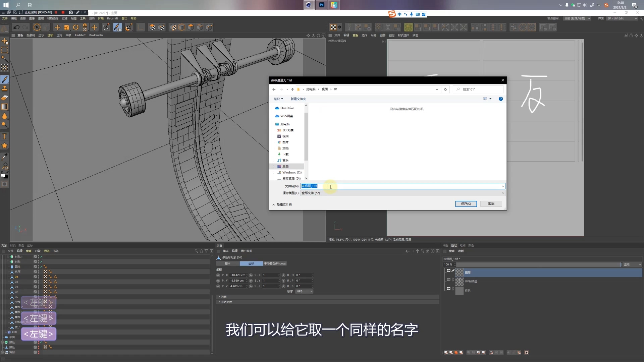Click the Undo arrow icon
This screenshot has width=644, height=362.
click(x=16, y=27)
